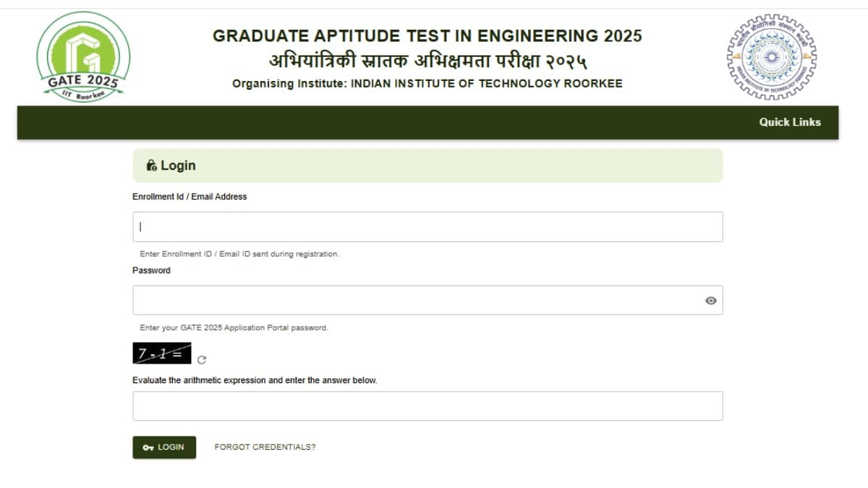This screenshot has height=488, width=868.
Task: Click the lock icon beside Login heading
Action: (151, 166)
